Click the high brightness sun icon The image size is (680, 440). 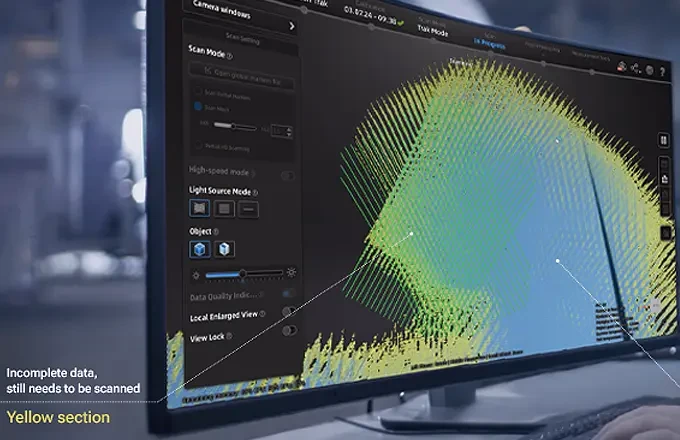click(291, 272)
